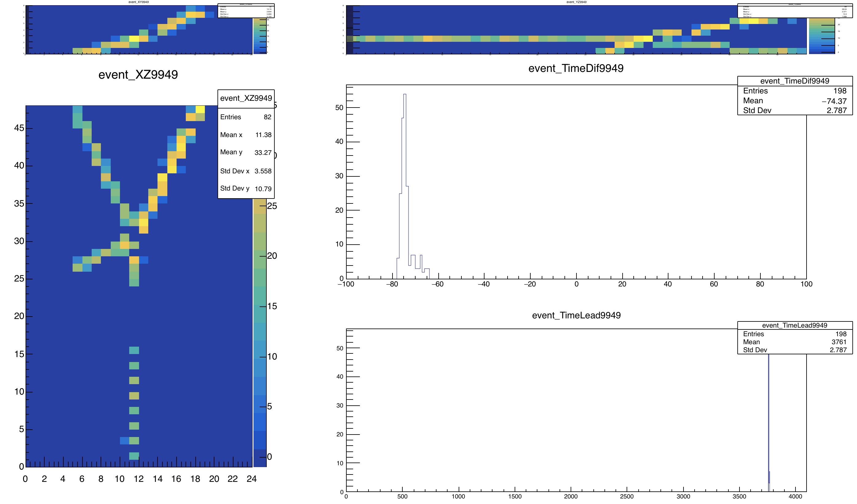Screen dimensions: 857x504
Task: Click the XZ color palette near value 20
Action: 260,256
